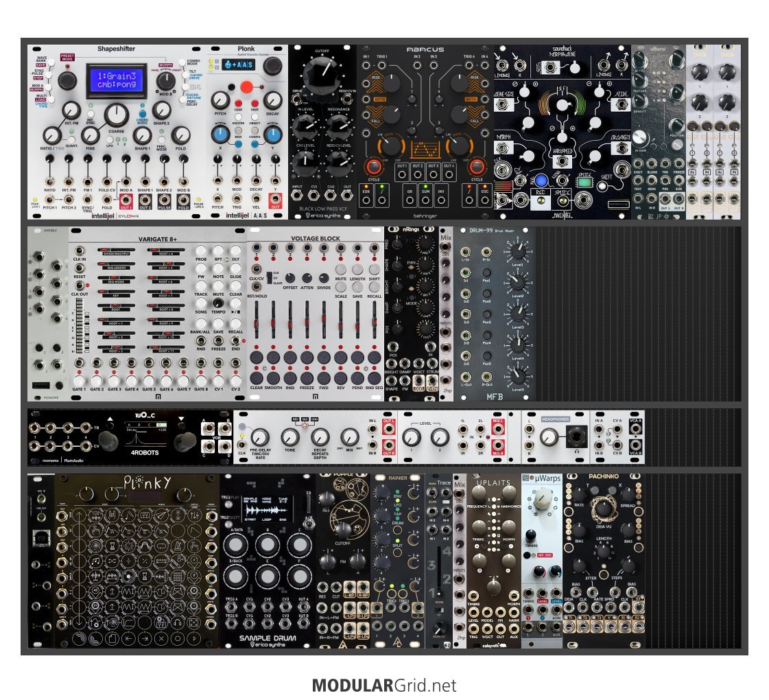Click the MUTE button on Voltage Block
This screenshot has width=769, height=700.
point(340,269)
